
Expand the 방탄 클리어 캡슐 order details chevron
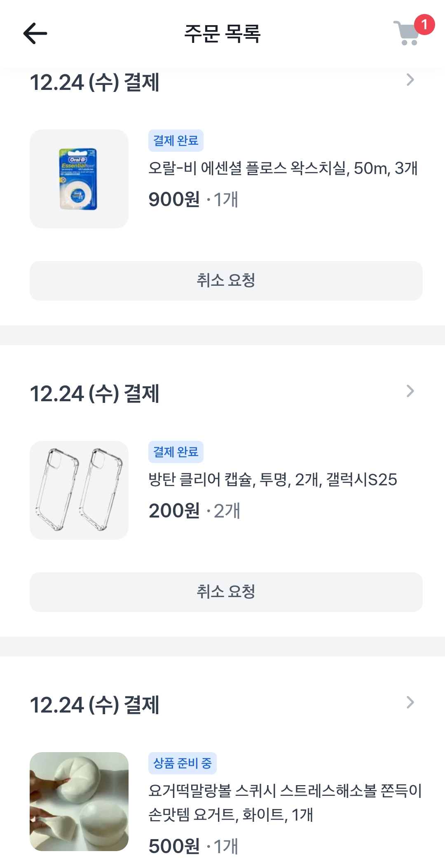tap(410, 391)
